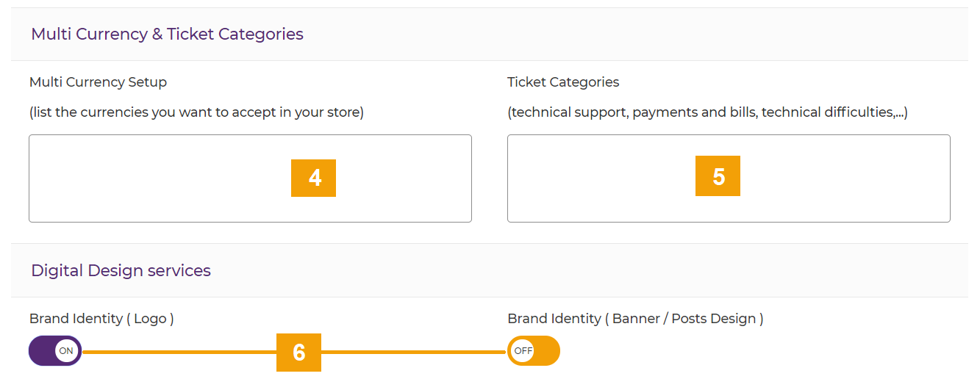The width and height of the screenshot is (980, 390).
Task: Turn off the Brand Identity Logo toggle
Action: point(54,351)
